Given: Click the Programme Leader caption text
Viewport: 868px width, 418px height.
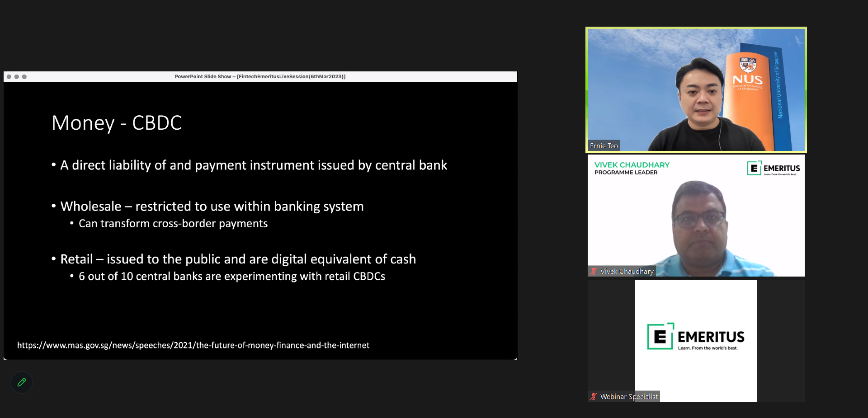Looking at the screenshot, I should (x=626, y=173).
